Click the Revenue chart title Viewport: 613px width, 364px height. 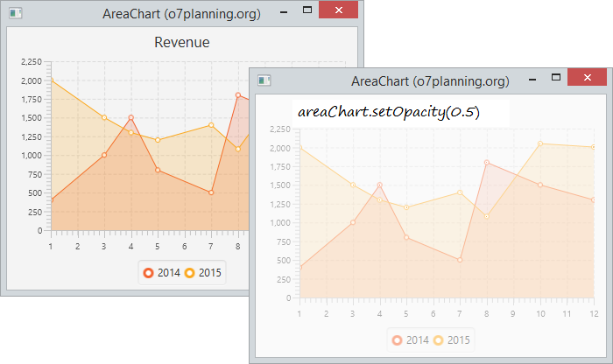coord(182,42)
